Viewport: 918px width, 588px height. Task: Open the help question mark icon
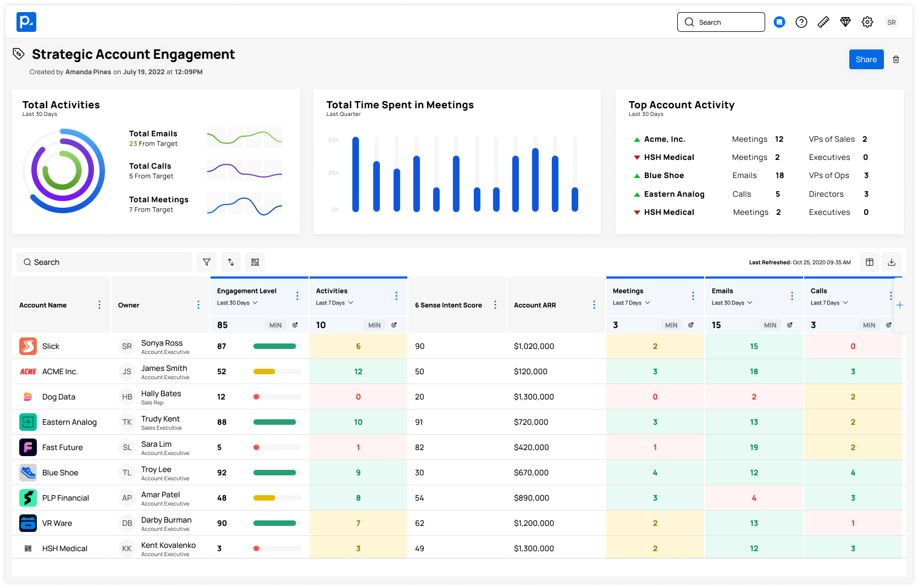(801, 22)
